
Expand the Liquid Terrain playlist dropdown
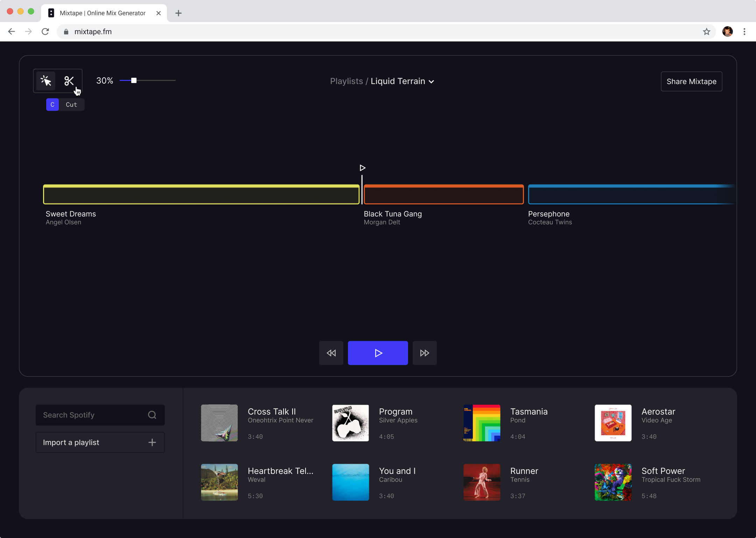[431, 82]
